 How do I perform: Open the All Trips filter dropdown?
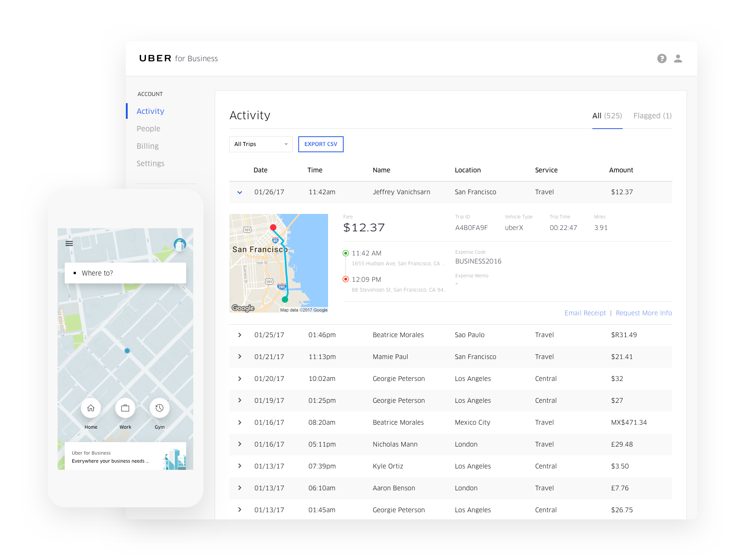261,144
